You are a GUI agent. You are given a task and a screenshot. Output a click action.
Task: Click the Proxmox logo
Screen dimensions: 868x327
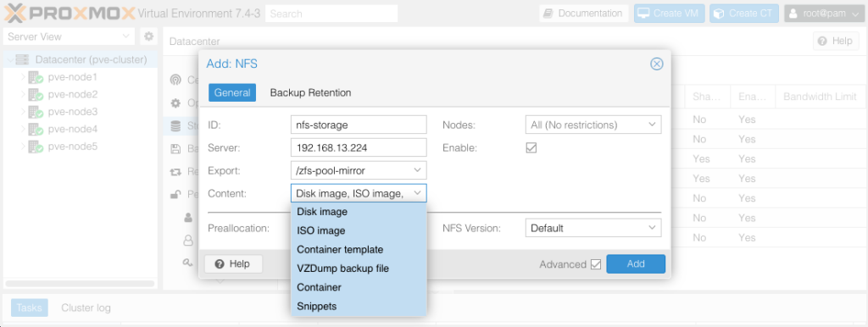click(70, 13)
